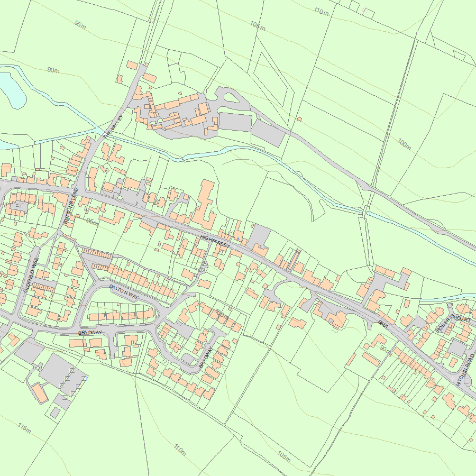Click the 95m contour label beside Buttons Lane
The image size is (476, 476).
click(92, 222)
